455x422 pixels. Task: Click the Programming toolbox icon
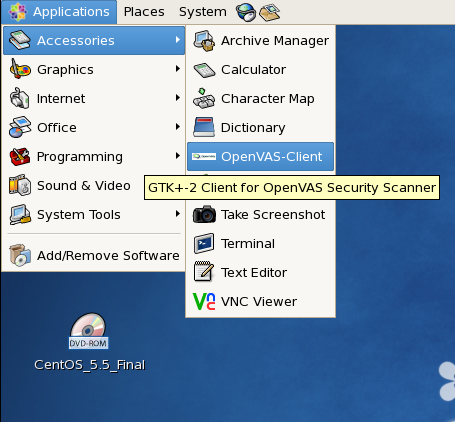(20, 157)
